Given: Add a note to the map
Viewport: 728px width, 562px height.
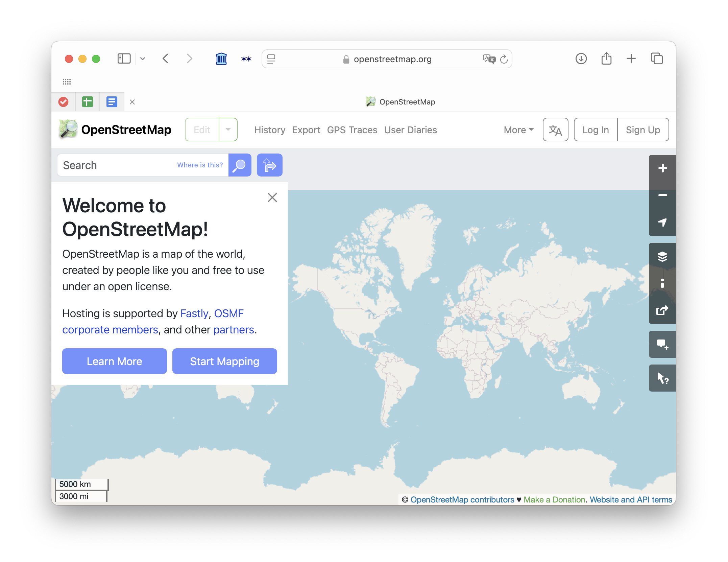Looking at the screenshot, I should [x=662, y=344].
